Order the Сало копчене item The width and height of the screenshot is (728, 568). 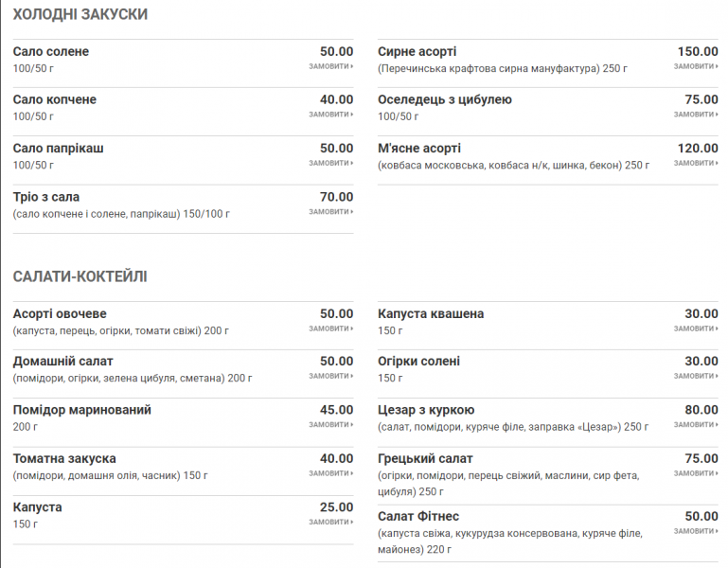tap(330, 115)
